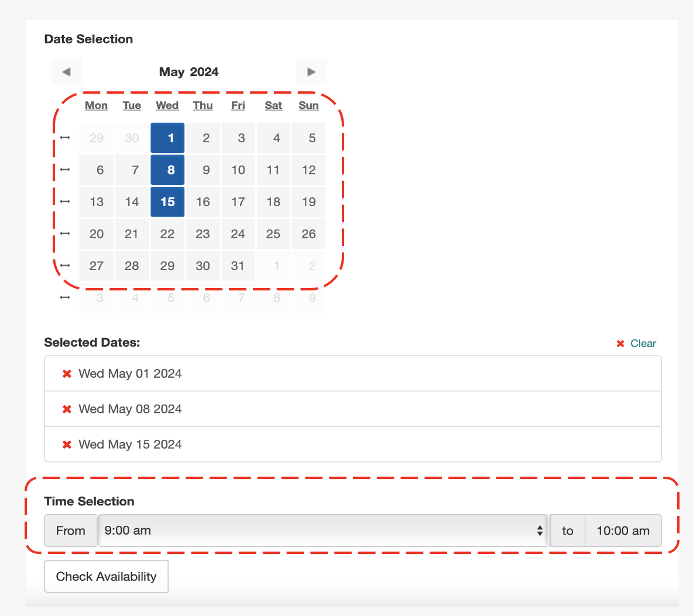Click the 'Wed May 15 2024' entry text
The width and height of the screenshot is (693, 616).
coord(130,444)
